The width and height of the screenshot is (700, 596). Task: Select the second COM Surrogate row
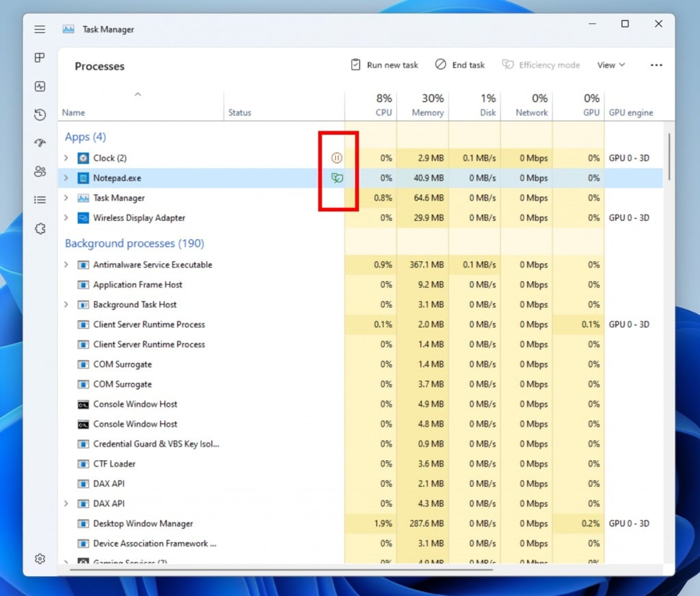(360, 384)
